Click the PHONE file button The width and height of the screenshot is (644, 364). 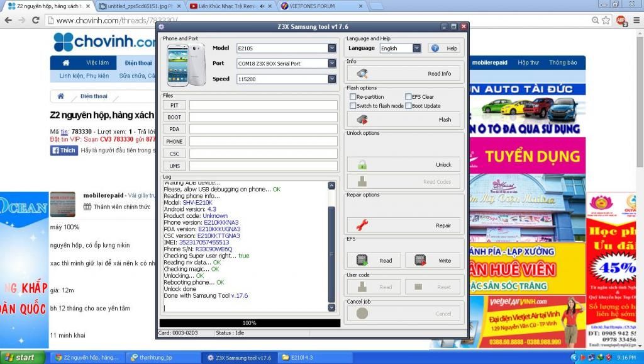(x=174, y=142)
